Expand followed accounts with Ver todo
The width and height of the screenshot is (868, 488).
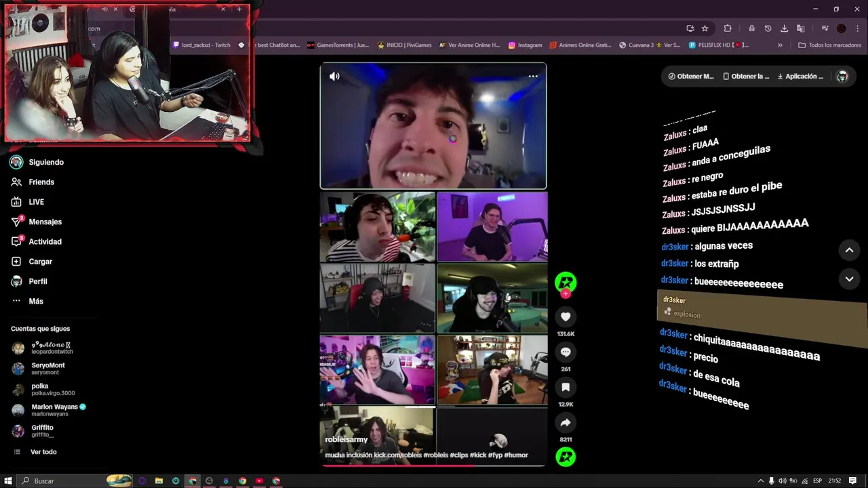pos(35,452)
